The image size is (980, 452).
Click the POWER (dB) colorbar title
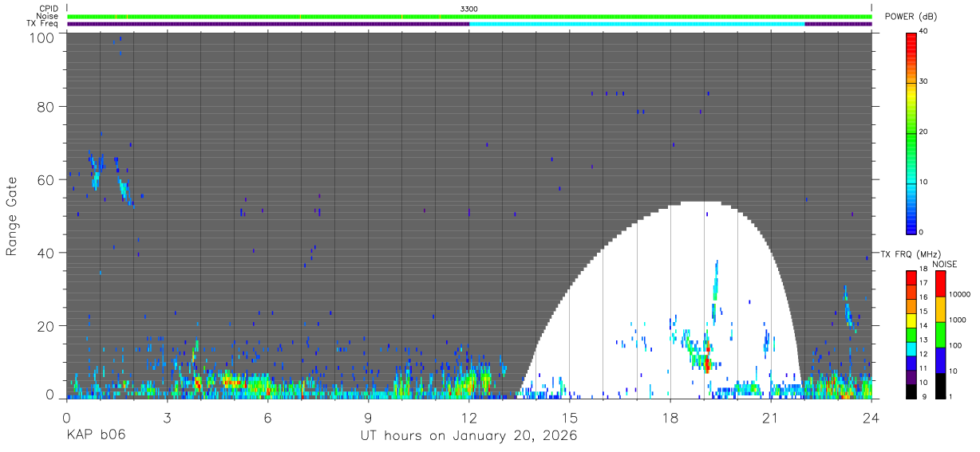pos(911,17)
